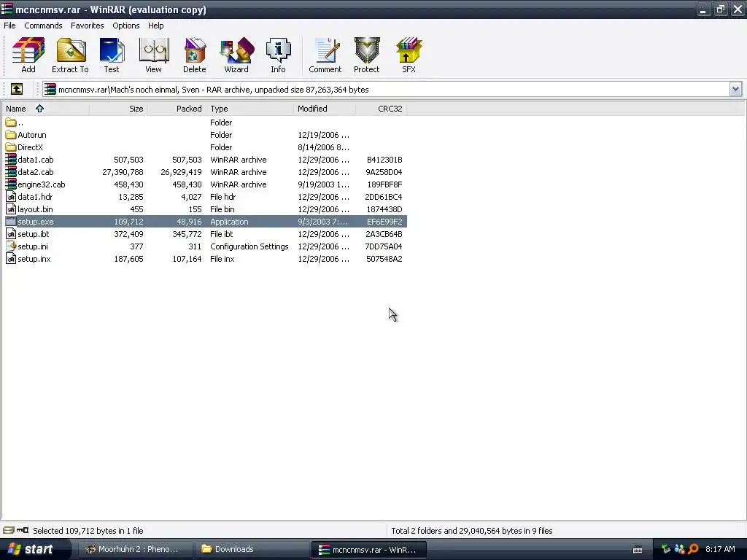The height and width of the screenshot is (560, 747).
Task: Switch to Downloads taskbar window
Action: coord(251,549)
